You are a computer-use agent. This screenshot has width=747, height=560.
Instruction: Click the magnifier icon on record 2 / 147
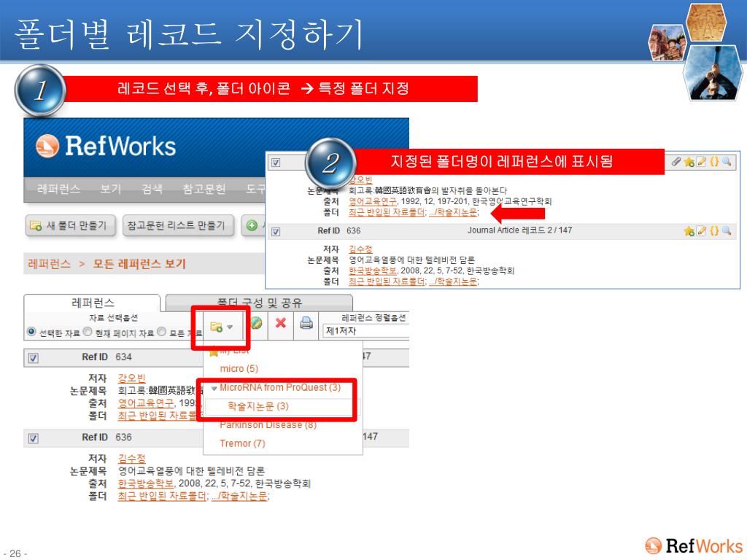pyautogui.click(x=727, y=231)
